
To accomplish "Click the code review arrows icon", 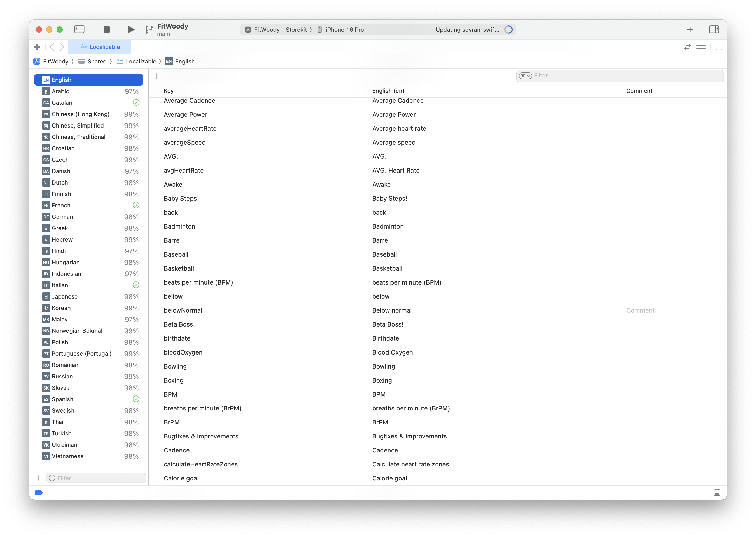I will pyautogui.click(x=687, y=47).
